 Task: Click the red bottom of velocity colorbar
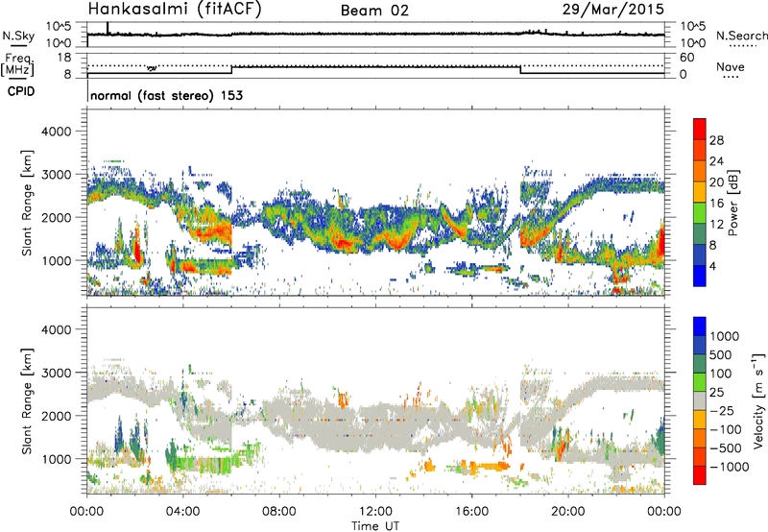tap(700, 475)
